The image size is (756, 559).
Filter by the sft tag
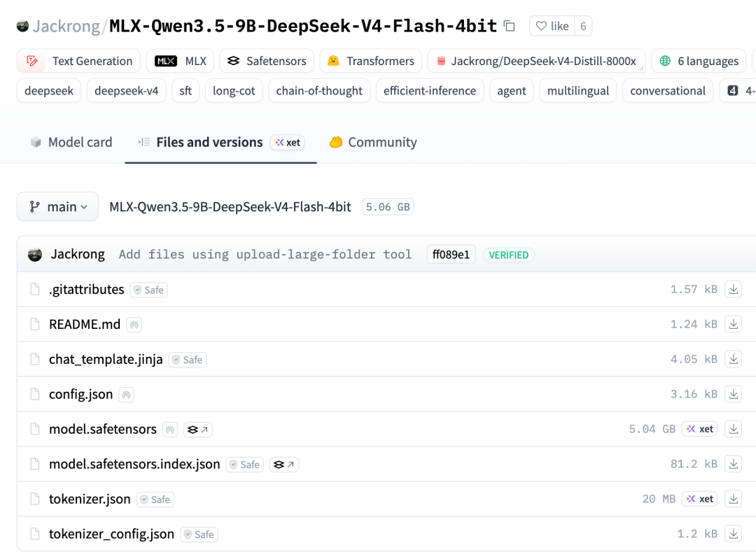pos(185,91)
